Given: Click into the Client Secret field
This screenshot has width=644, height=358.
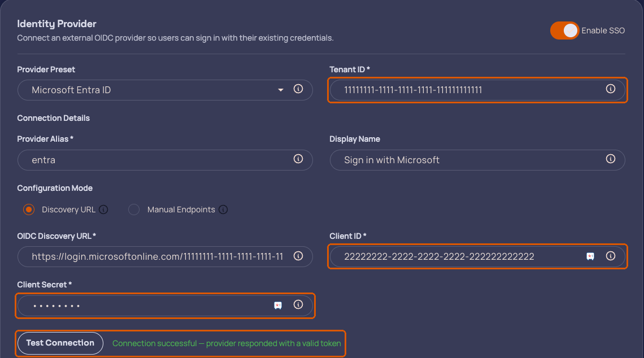Looking at the screenshot, I should point(165,305).
